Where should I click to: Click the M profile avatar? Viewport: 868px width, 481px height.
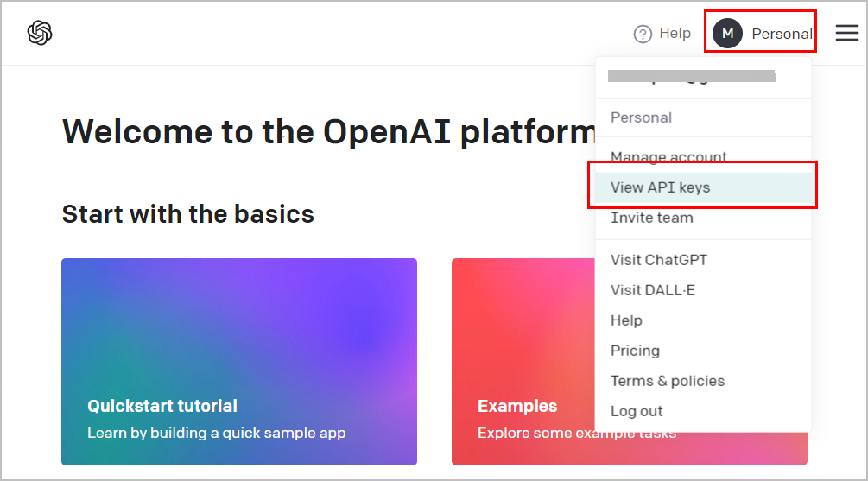click(727, 33)
